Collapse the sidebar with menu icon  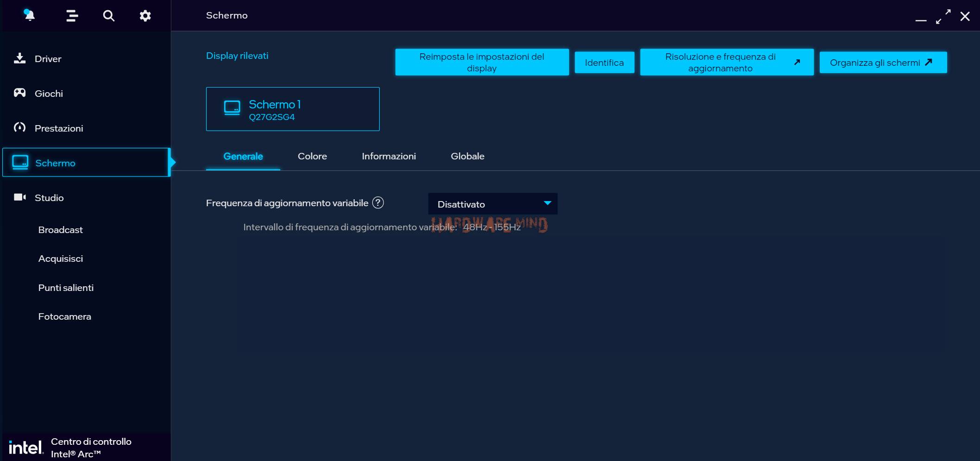[x=72, y=16]
